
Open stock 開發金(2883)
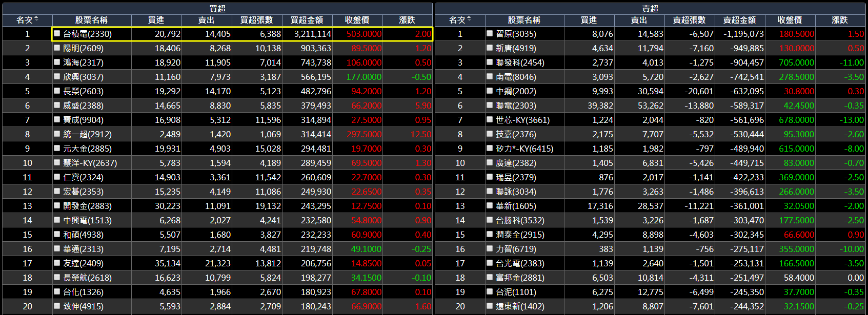tap(87, 206)
